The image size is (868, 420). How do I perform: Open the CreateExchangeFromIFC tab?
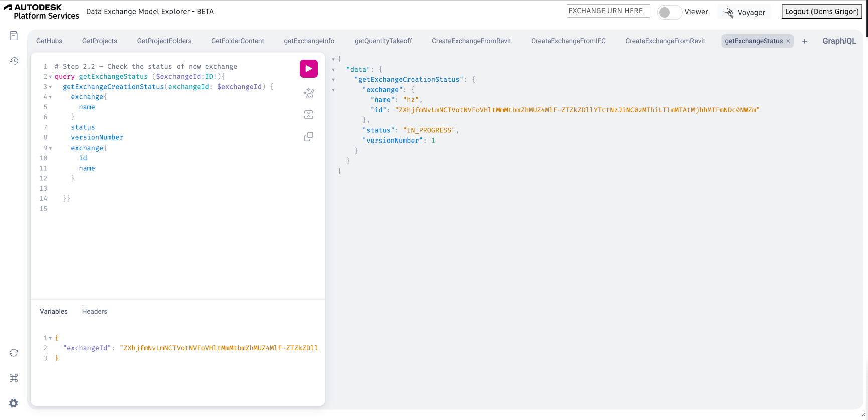coord(568,41)
